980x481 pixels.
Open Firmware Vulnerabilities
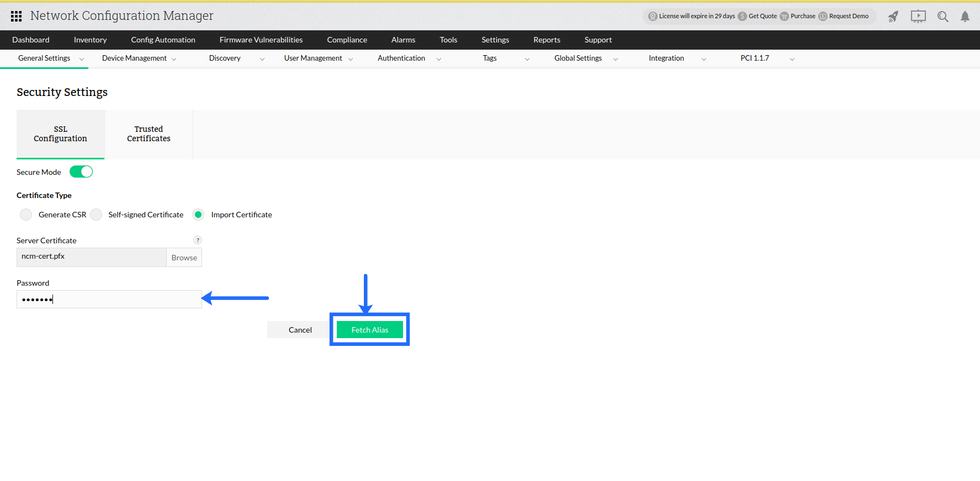[x=261, y=40]
